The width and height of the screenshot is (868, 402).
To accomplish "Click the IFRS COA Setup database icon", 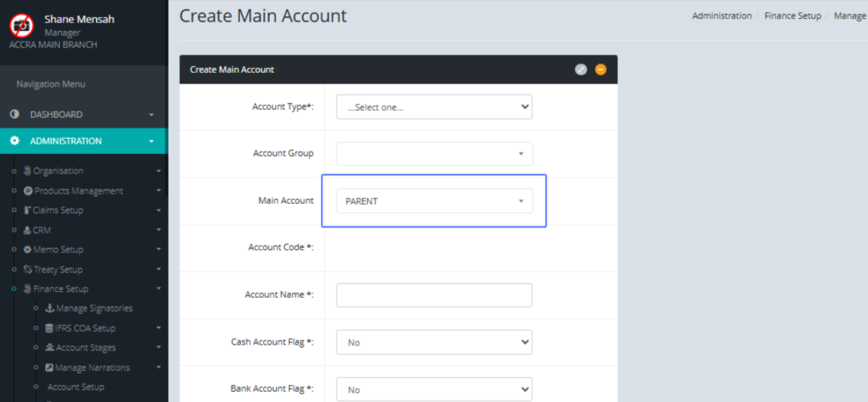I will click(x=48, y=328).
